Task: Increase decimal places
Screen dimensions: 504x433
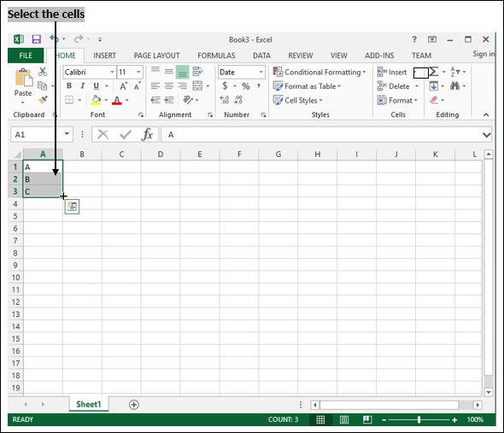Action: coord(225,100)
